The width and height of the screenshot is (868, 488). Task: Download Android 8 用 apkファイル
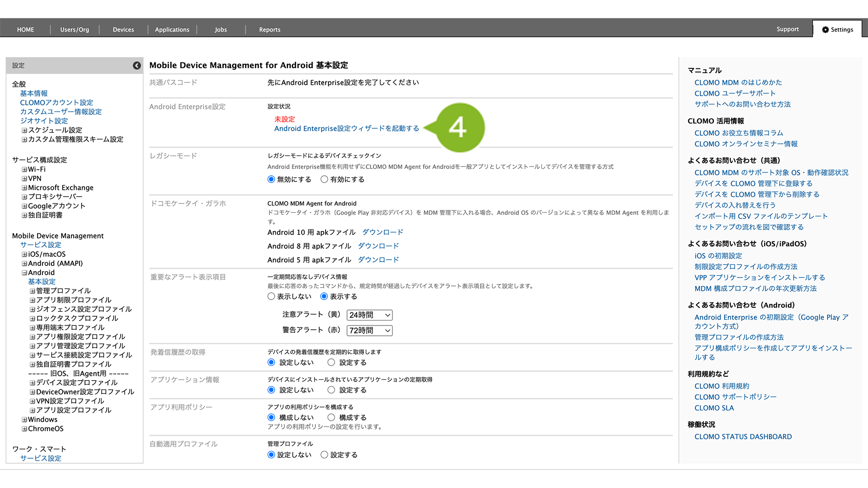[x=378, y=246]
